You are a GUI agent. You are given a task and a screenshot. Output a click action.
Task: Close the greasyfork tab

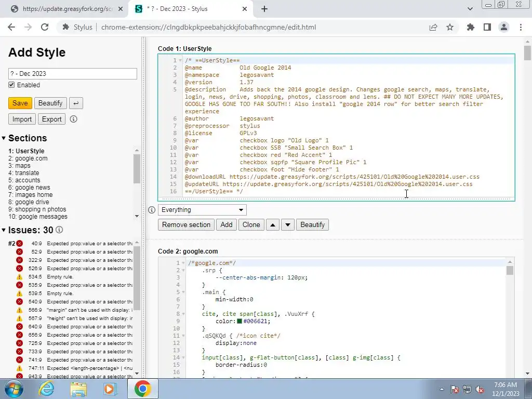[121, 9]
